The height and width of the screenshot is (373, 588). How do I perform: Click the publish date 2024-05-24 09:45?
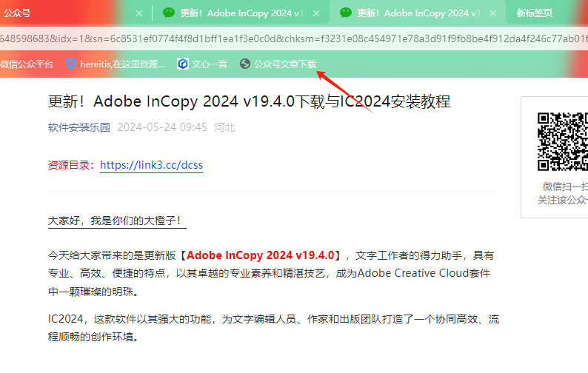(x=162, y=127)
